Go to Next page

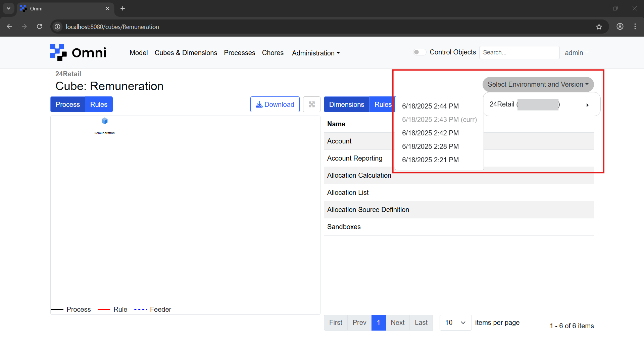click(x=398, y=323)
